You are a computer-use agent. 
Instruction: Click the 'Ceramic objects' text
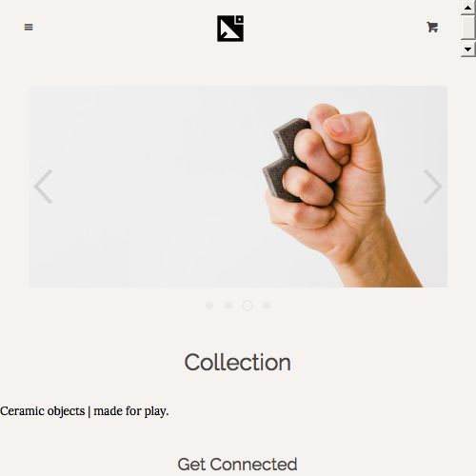pyautogui.click(x=43, y=411)
